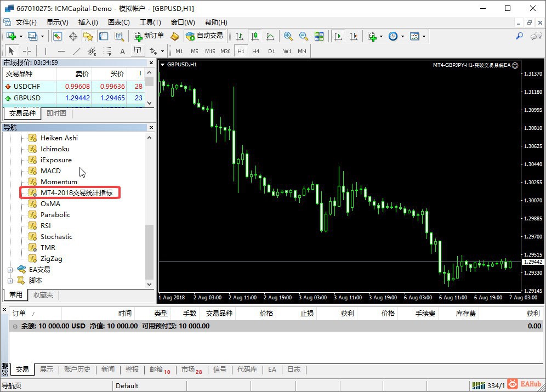Image resolution: width=546 pixels, height=392 pixels.
Task: Open the search magnifier icon
Action: 519,36
